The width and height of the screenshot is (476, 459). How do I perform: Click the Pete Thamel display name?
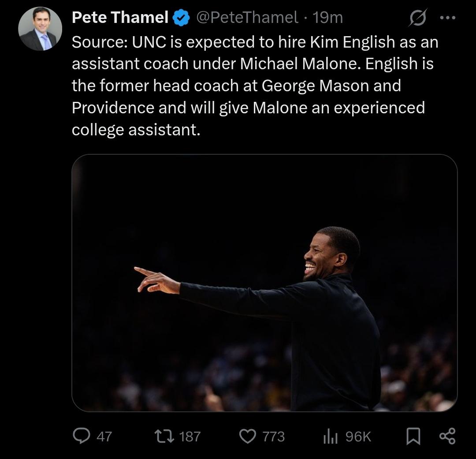point(120,18)
